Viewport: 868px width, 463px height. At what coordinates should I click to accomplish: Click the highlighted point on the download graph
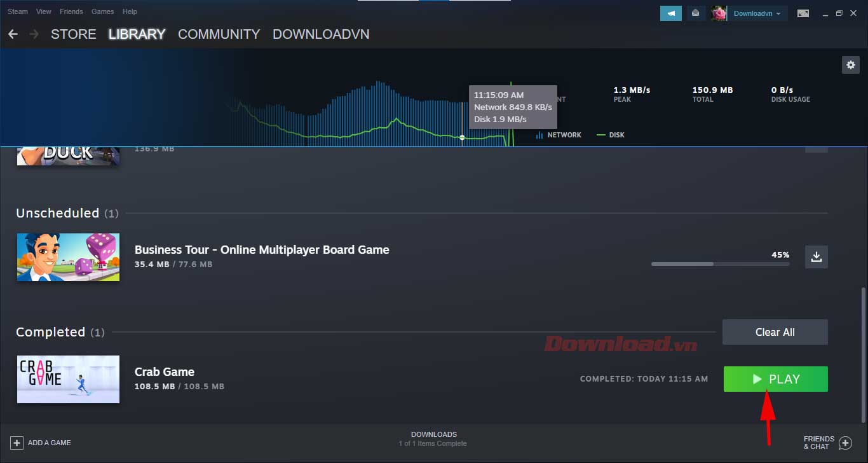[x=462, y=137]
